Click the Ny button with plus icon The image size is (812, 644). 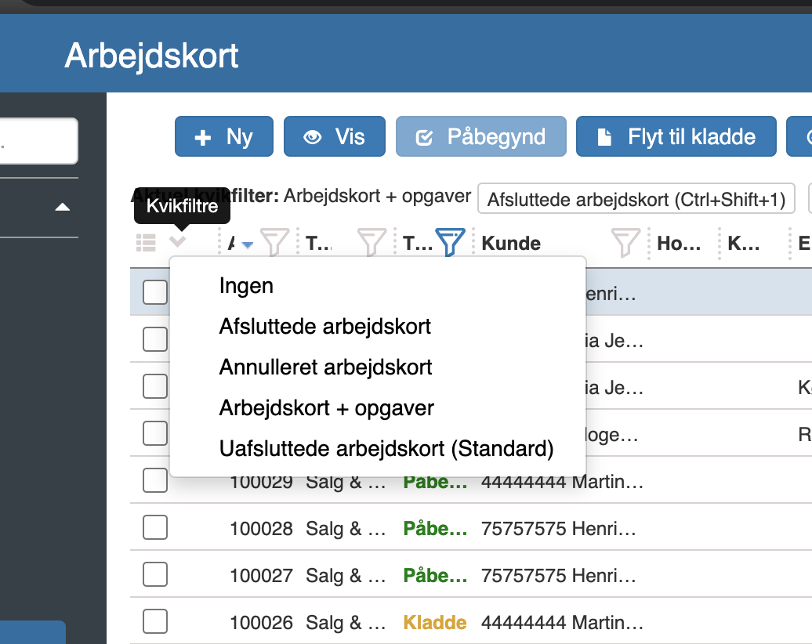[224, 136]
